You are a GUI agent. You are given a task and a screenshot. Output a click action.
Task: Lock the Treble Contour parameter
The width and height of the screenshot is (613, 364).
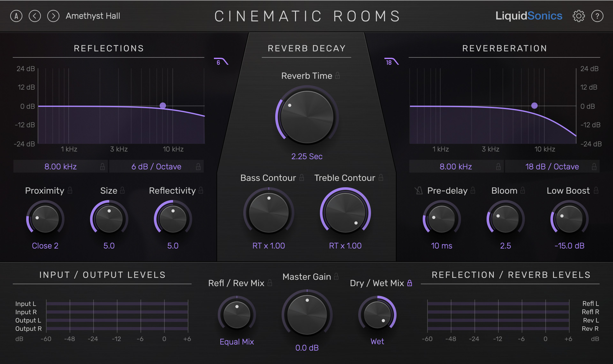381,178
